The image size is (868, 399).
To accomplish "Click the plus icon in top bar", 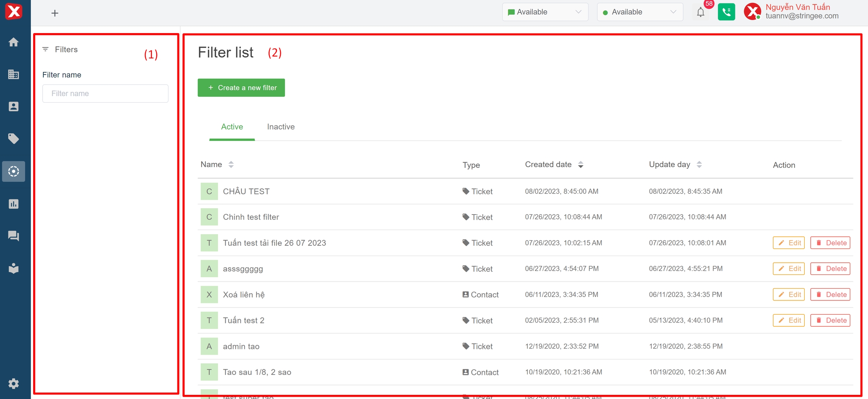I will [55, 13].
